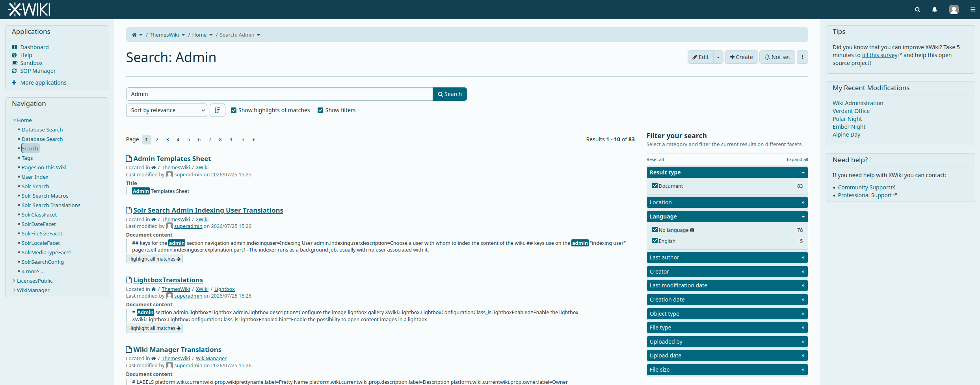Click the Not set notification button
The image size is (980, 385).
coord(777,57)
